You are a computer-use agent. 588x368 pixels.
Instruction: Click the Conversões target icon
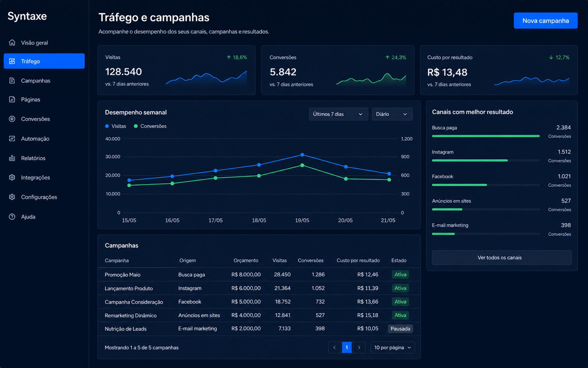click(x=12, y=119)
